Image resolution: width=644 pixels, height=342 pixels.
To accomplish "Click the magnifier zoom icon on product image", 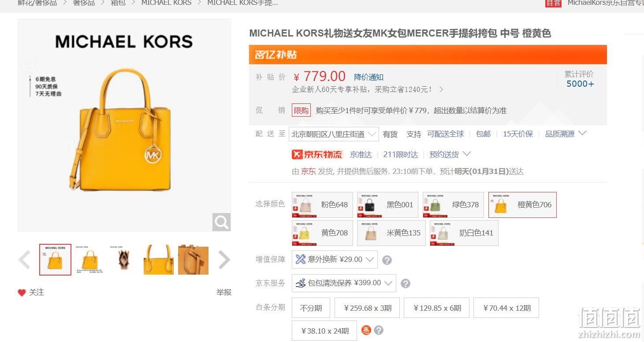I will (221, 222).
